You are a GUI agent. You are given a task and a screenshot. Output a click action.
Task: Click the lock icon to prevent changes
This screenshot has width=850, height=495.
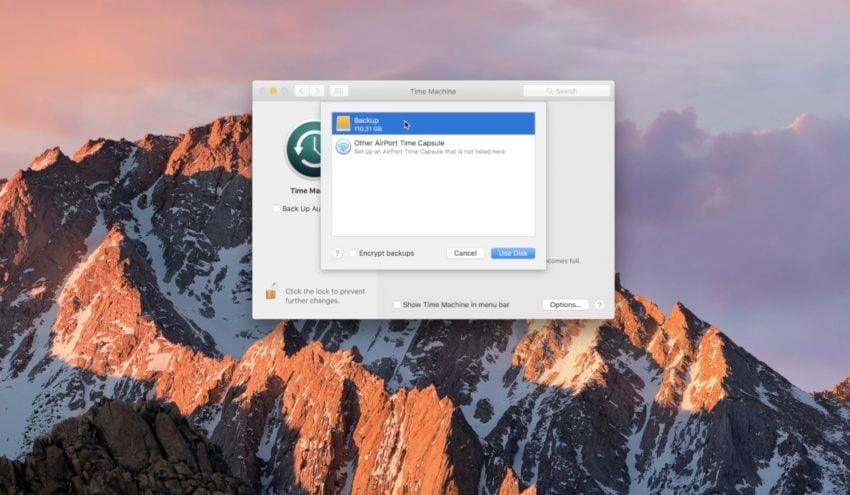(271, 292)
